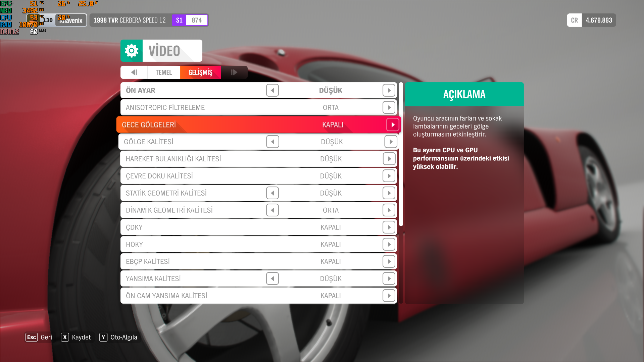Screen dimensions: 644x362
Task: Raise GÖLGE KALİTESİ with right arrow
Action: click(391, 142)
